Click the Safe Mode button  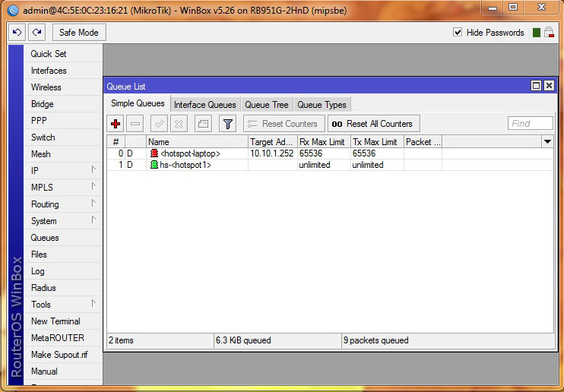pos(79,33)
